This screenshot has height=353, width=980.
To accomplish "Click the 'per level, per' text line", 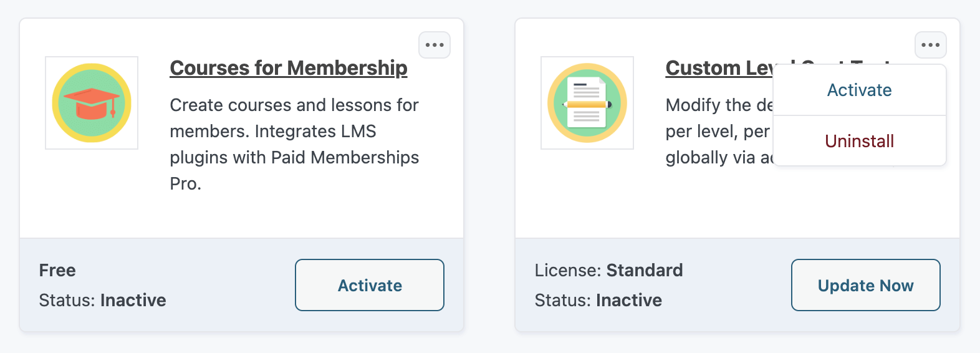I will pos(717,132).
